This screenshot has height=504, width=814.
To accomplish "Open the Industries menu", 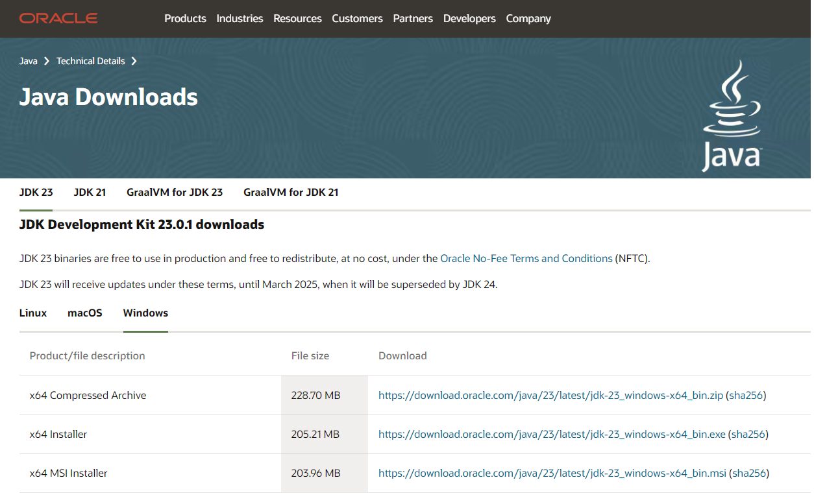I will click(x=240, y=18).
